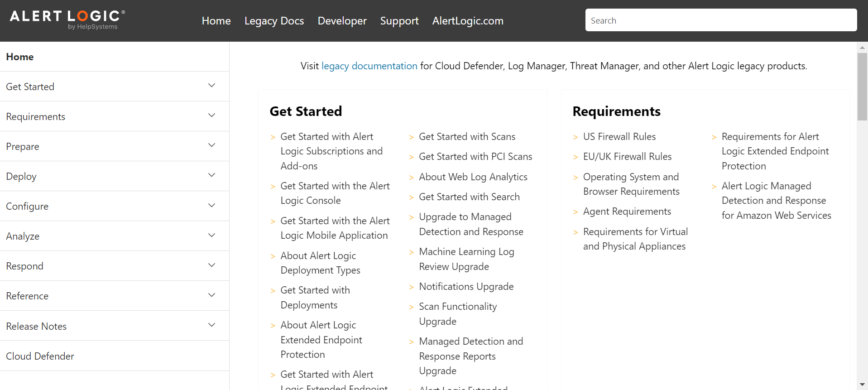
Task: Open Get Started with Alert Logic Mobile Application
Action: (x=335, y=228)
